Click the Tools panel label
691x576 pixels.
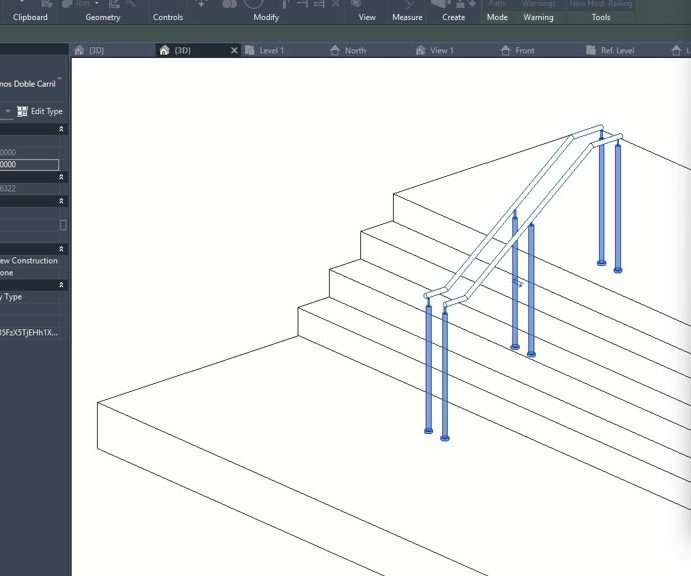click(x=601, y=17)
